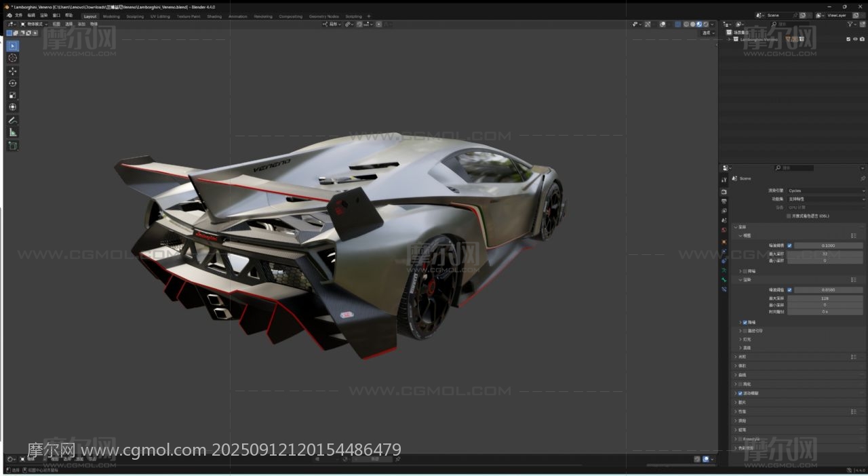The image size is (868, 476).
Task: Open the Object Mode dropdown
Action: point(34,24)
